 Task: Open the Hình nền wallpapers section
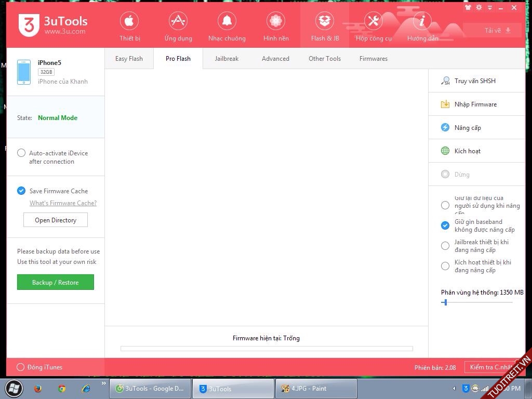point(276,27)
